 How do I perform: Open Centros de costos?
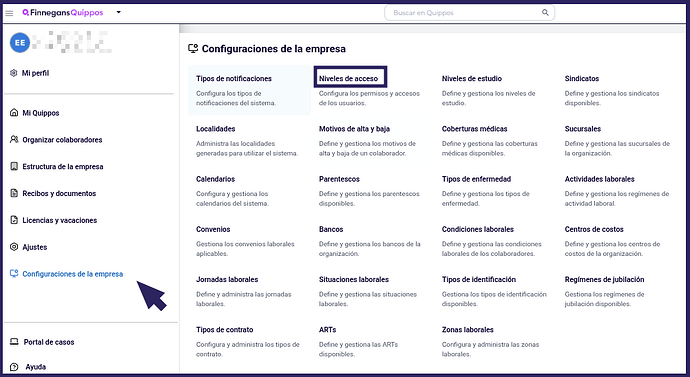[594, 229]
